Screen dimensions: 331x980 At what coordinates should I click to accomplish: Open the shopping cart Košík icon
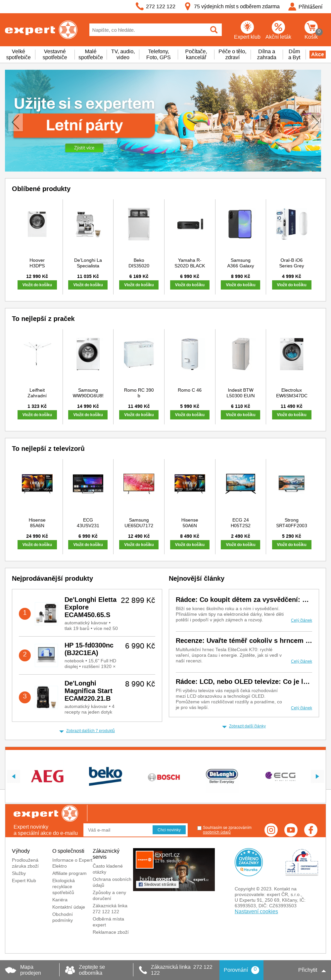pos(311,27)
